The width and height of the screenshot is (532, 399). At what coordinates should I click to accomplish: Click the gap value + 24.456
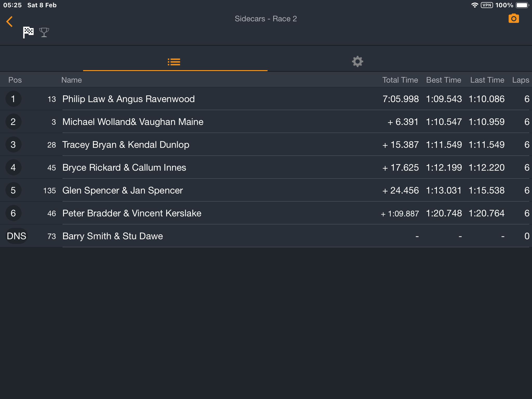(400, 190)
